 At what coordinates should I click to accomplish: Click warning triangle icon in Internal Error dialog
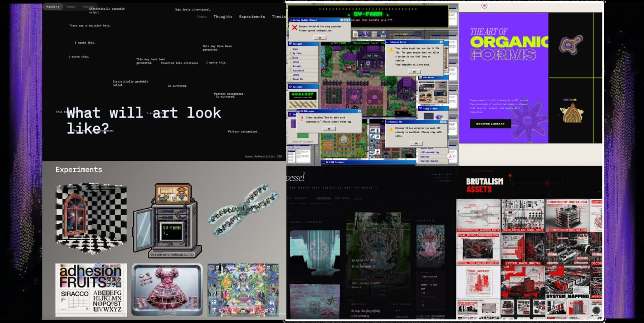click(391, 50)
